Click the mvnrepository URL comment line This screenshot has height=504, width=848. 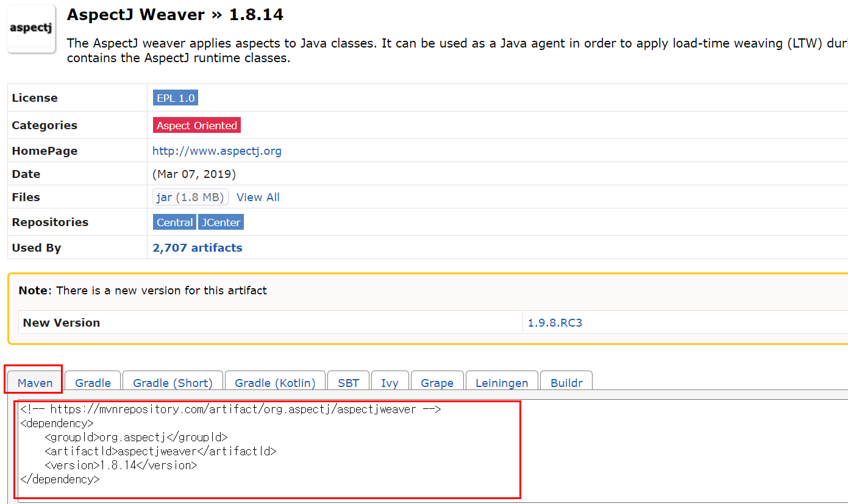tap(230, 410)
